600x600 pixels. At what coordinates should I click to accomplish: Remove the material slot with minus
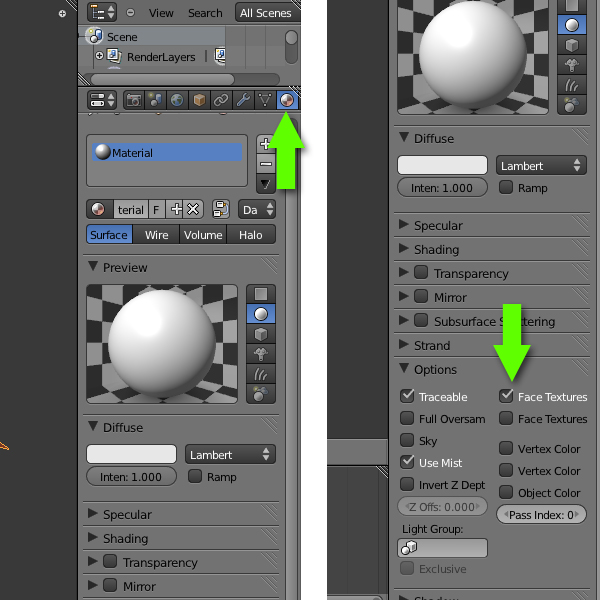click(x=265, y=164)
